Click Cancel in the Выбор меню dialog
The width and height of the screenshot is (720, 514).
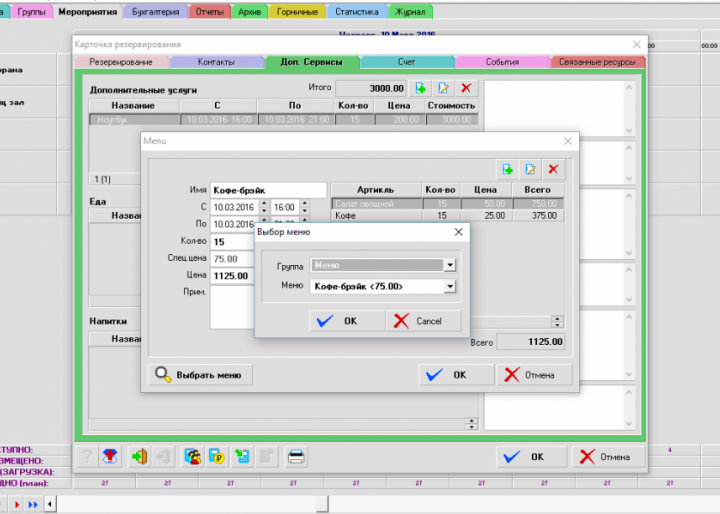click(424, 321)
